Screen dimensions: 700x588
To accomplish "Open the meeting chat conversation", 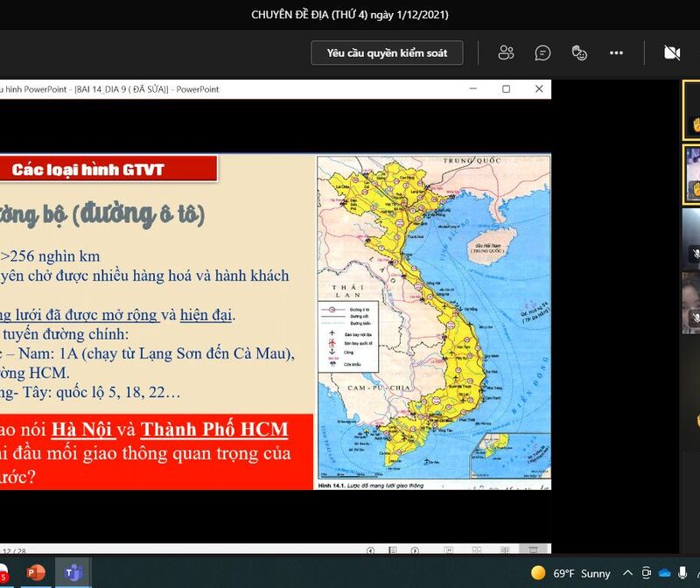I will [542, 53].
